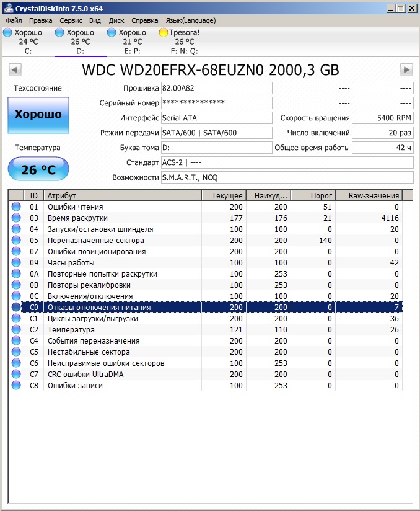Image resolution: width=420 pixels, height=511 pixels.
Task: Click the Стандарт field ACS-2
Action: coord(287,162)
